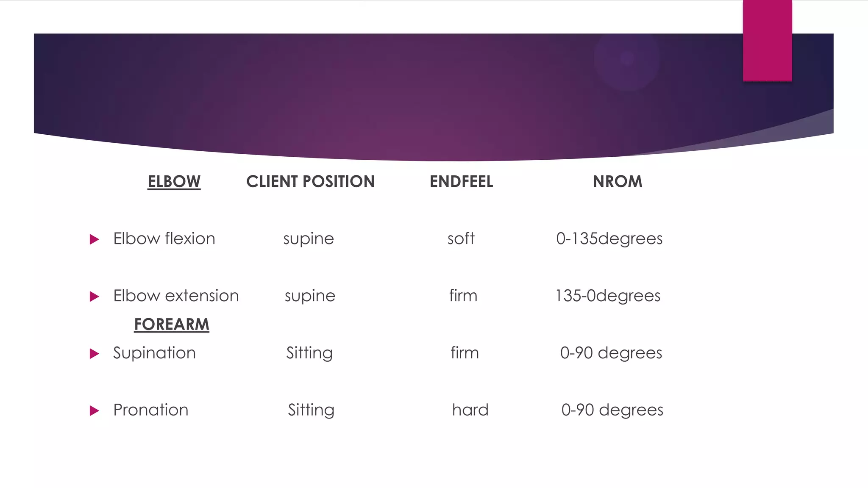
Task: Click the arrow bullet beside Pronation
Action: (x=95, y=410)
